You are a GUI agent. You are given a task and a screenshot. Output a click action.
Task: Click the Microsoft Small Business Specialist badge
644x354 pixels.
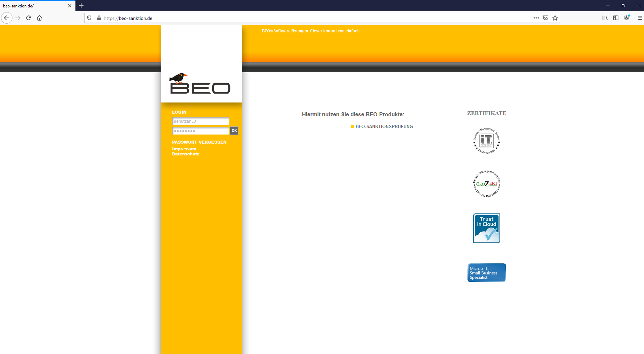click(x=486, y=272)
